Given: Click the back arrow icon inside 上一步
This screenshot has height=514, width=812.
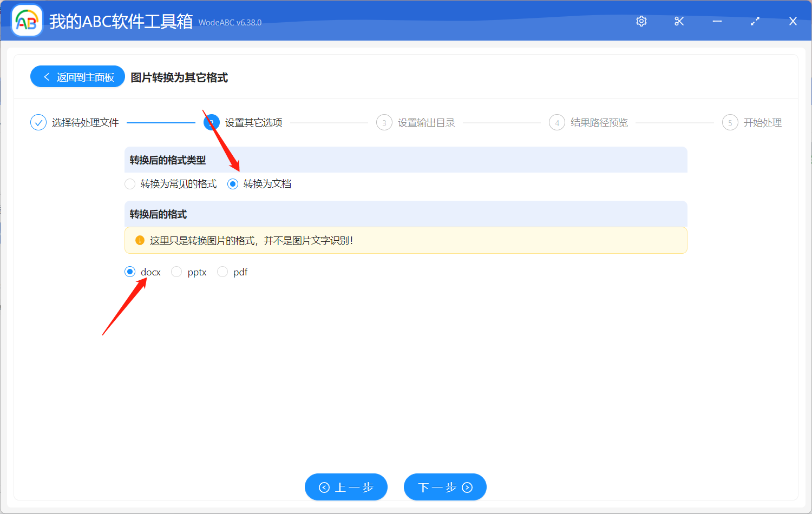Looking at the screenshot, I should (325, 487).
